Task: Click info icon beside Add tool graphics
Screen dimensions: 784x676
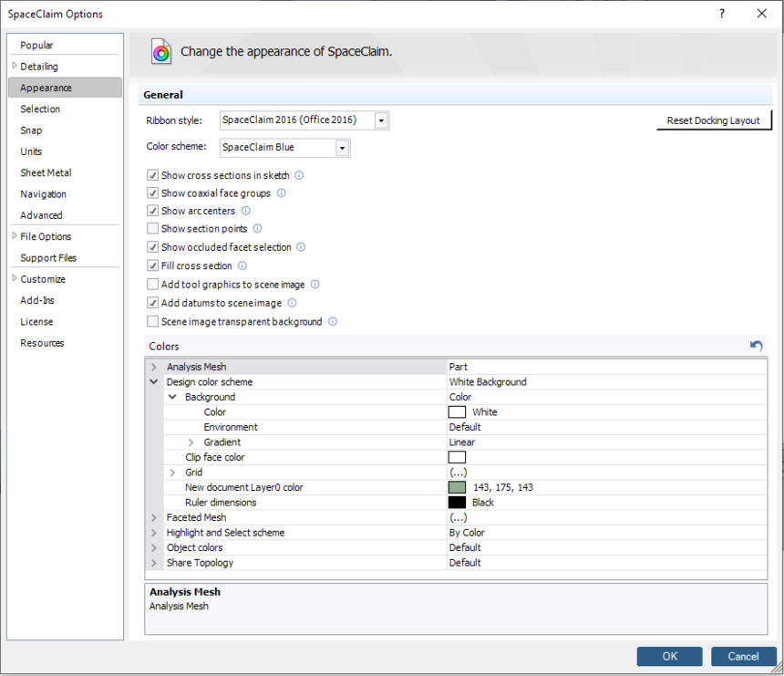Action: pos(315,285)
